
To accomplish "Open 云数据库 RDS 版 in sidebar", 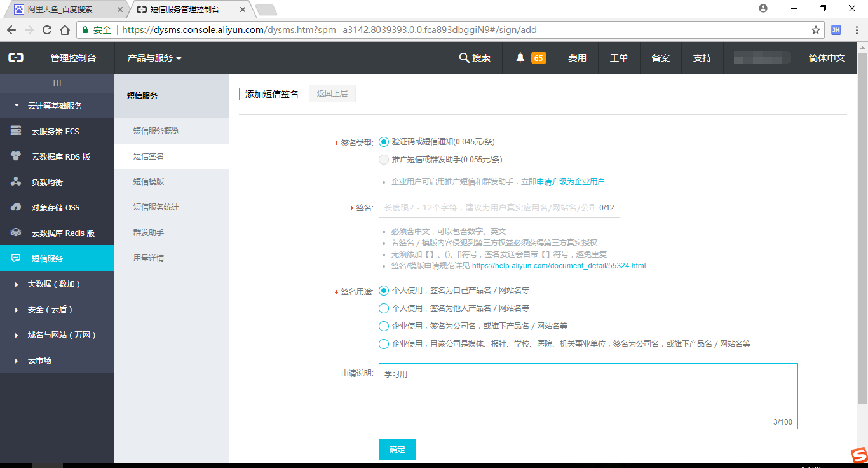I will click(x=60, y=156).
